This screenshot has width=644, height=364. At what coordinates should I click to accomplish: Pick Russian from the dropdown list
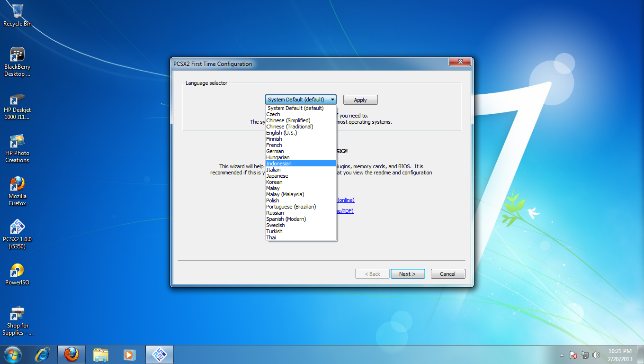coord(301,213)
